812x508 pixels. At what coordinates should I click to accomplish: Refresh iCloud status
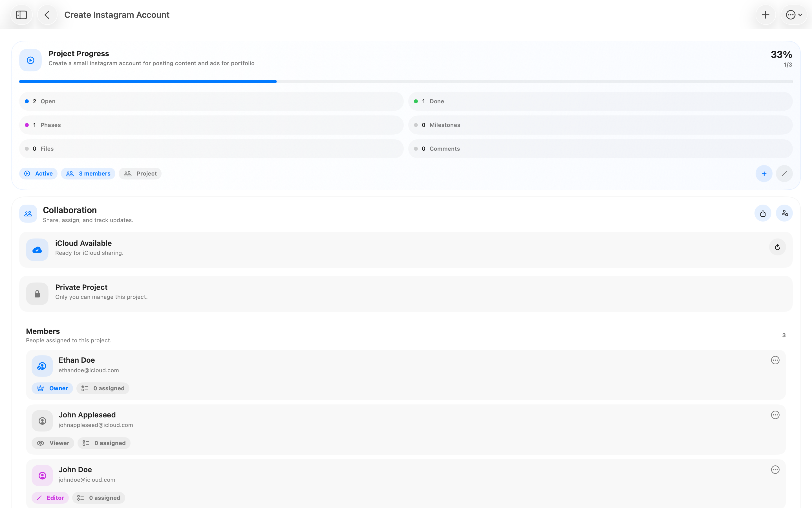point(777,247)
